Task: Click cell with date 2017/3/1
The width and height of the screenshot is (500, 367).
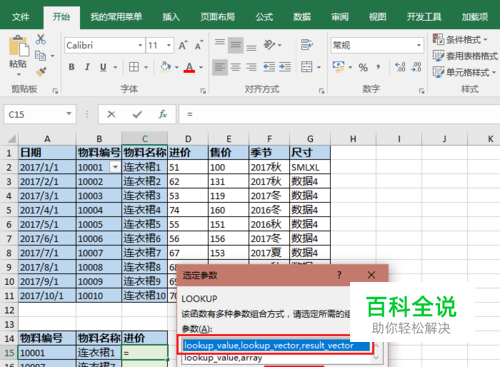Action: [47, 196]
